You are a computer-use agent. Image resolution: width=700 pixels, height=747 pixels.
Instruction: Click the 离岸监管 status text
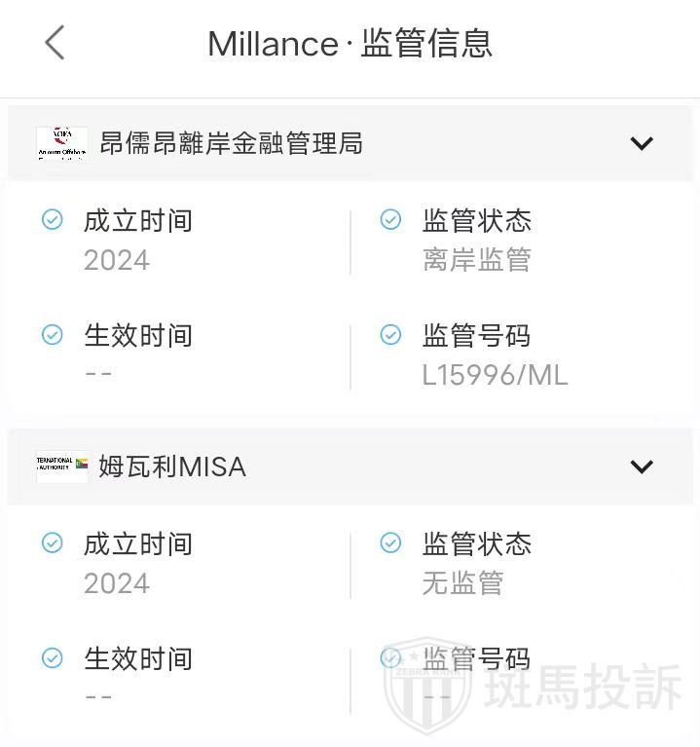pos(476,260)
